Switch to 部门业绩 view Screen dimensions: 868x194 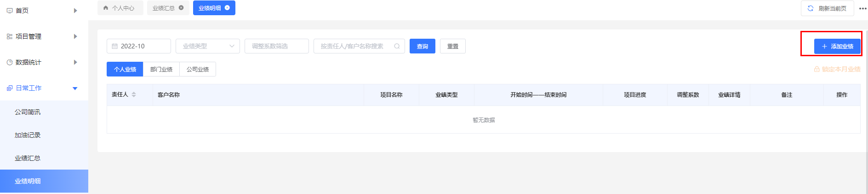click(161, 69)
